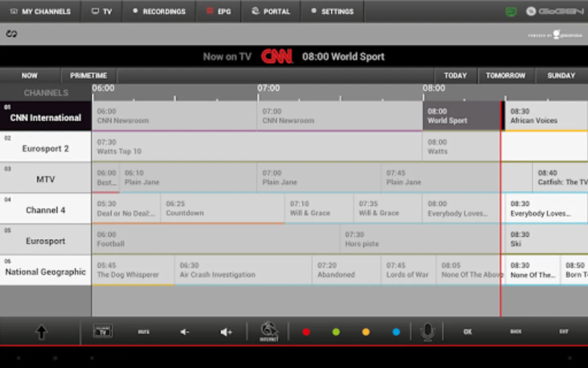Viewport: 588px width, 368px height.
Task: Open 07:00 CNN Newsroom program
Action: tap(340, 116)
